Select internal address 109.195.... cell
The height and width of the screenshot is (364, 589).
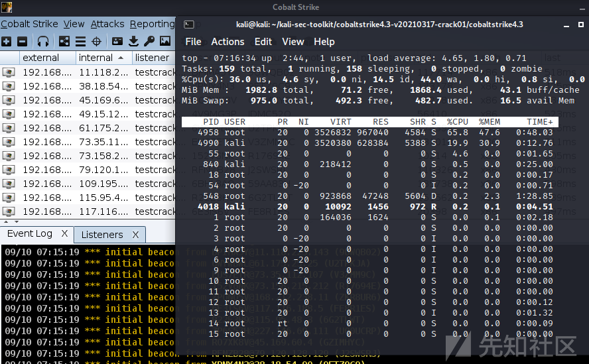coord(103,183)
